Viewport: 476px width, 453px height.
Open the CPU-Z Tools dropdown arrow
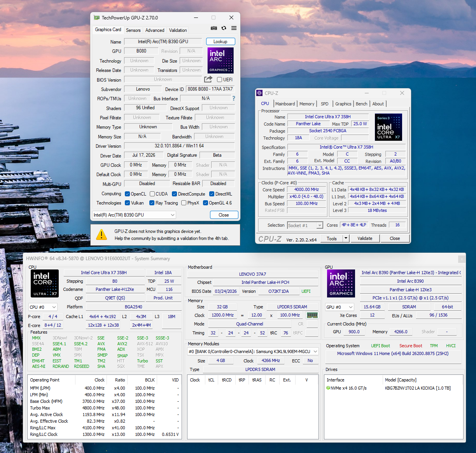click(346, 238)
